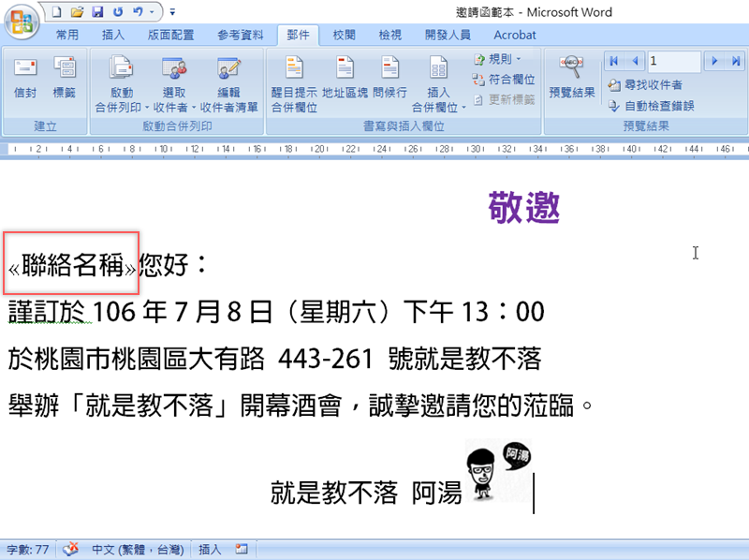Open 插入合併欄位 dropdown
This screenshot has height=560, width=749.
click(438, 84)
